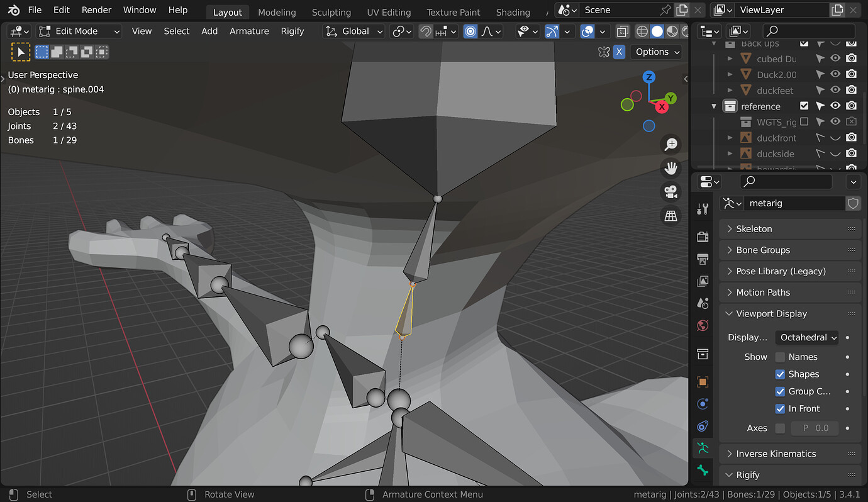Expand the Inverse Kinematics panel
Image resolution: width=868 pixels, height=502 pixels.
(776, 454)
